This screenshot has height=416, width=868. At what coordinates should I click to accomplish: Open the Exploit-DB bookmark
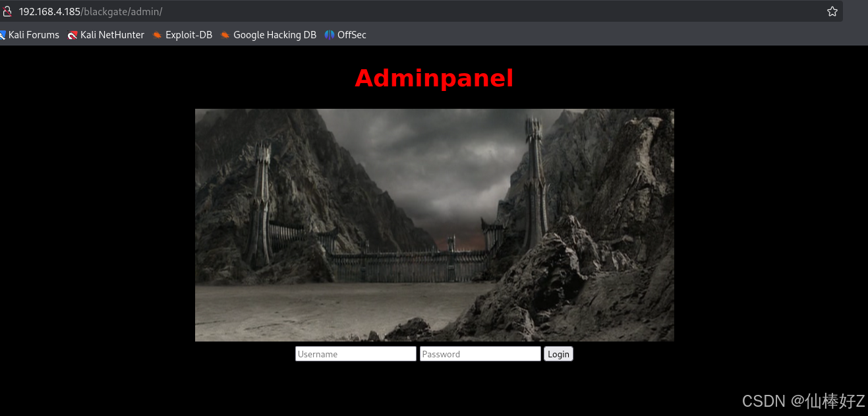click(x=183, y=35)
